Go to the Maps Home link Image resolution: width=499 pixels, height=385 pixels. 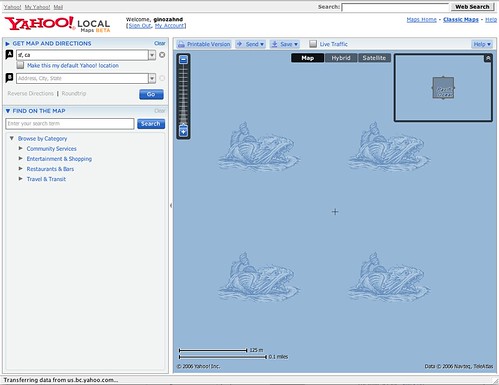coord(421,20)
